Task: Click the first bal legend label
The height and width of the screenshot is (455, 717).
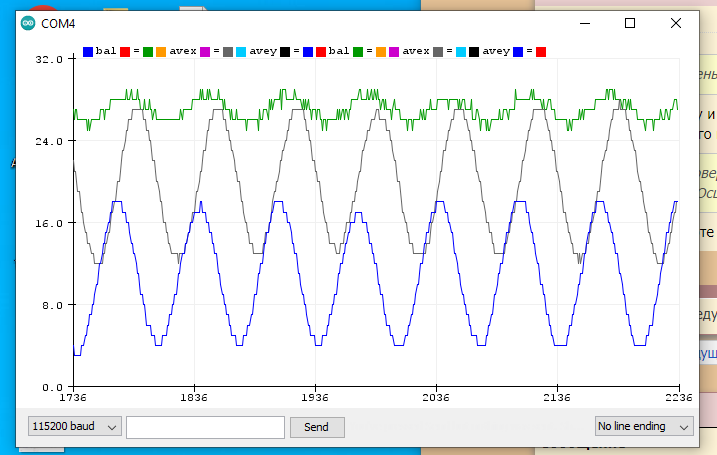Action: pyautogui.click(x=106, y=51)
